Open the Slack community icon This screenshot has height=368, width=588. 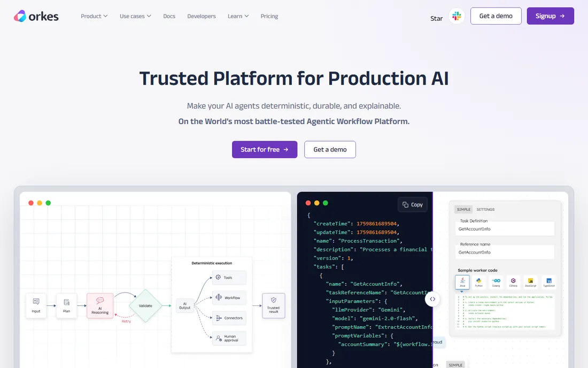(x=457, y=16)
